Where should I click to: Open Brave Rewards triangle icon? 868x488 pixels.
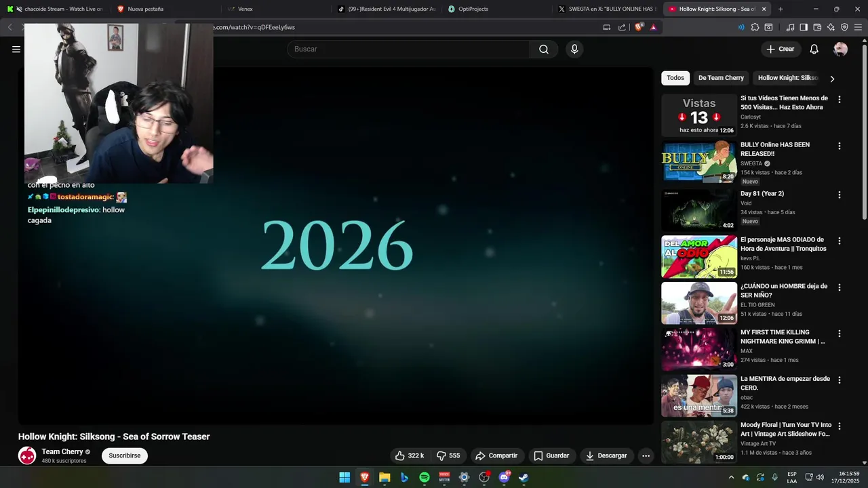click(653, 27)
